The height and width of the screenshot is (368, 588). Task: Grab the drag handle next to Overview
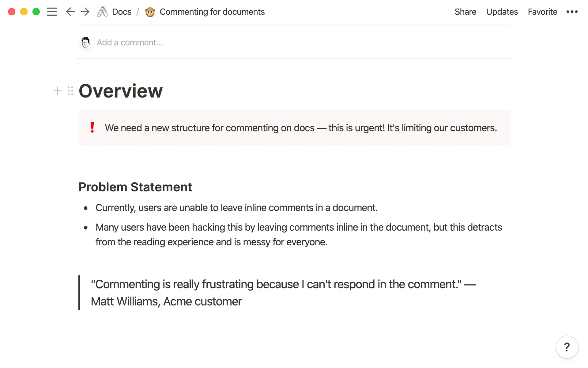click(70, 91)
